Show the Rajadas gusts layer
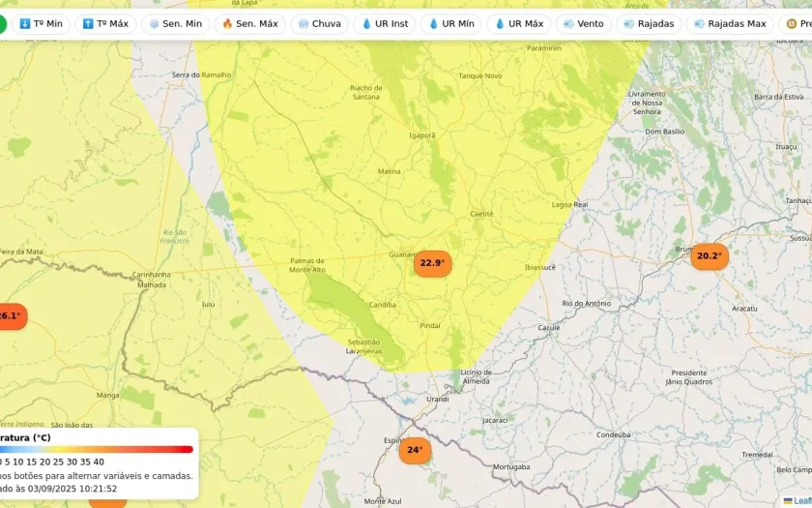 [x=649, y=24]
